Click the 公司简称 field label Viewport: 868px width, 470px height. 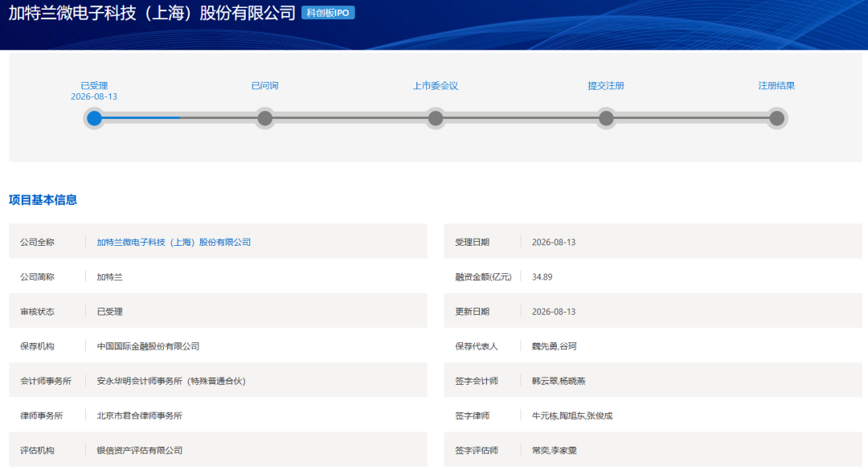click(x=37, y=277)
